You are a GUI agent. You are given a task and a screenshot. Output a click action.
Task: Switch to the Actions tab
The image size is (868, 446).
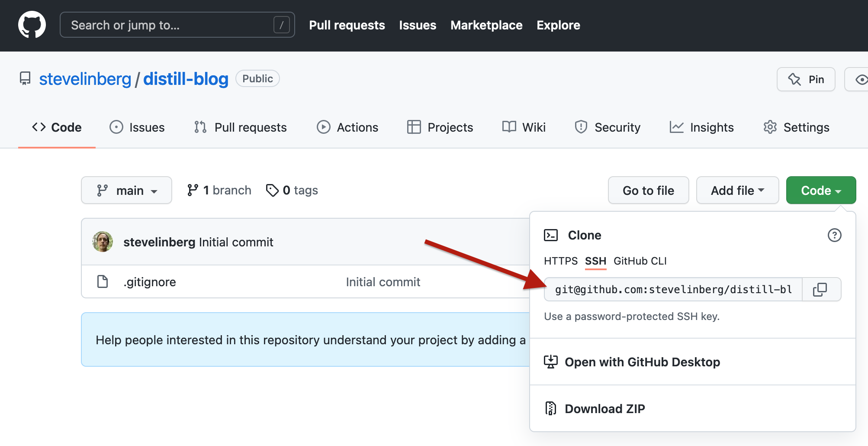coord(347,127)
